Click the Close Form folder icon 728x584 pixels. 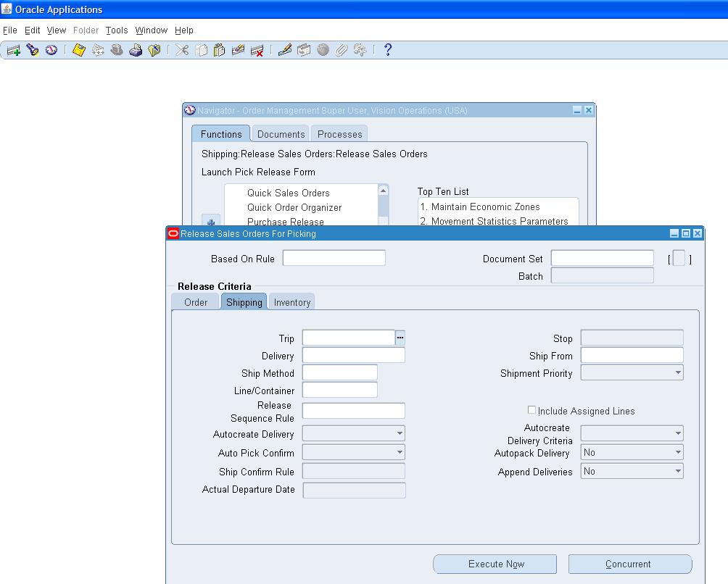(154, 50)
